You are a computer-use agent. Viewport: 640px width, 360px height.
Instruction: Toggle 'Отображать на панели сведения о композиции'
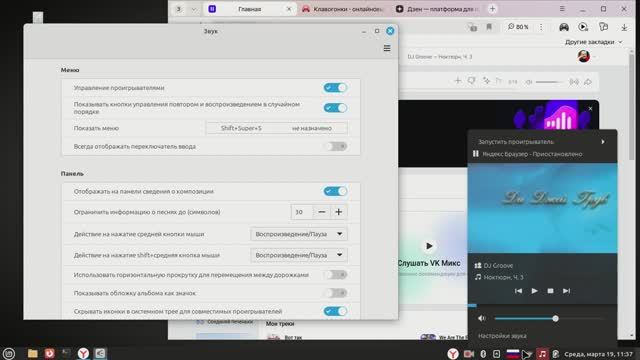335,191
